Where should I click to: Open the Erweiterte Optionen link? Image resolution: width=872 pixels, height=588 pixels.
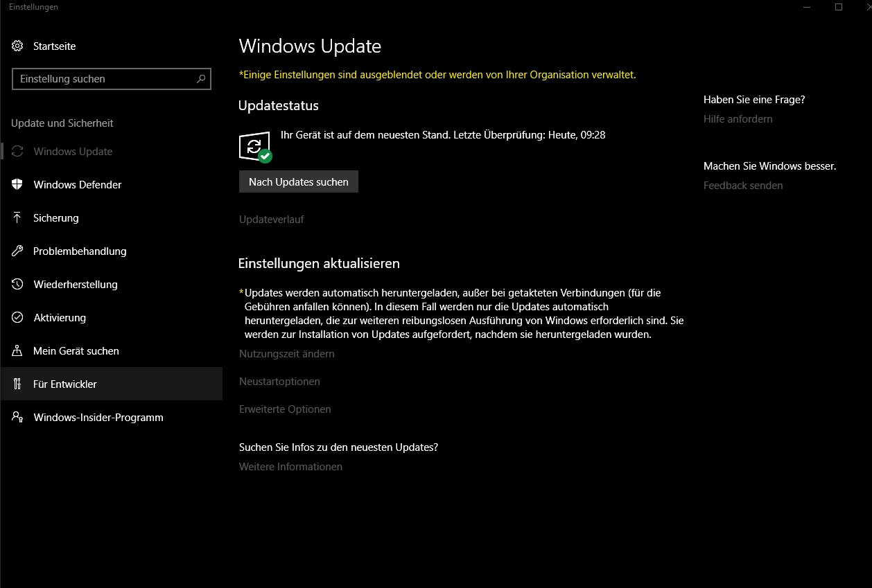click(x=285, y=409)
